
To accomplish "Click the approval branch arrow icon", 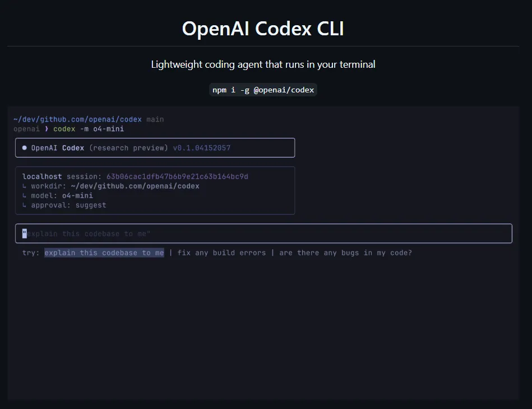I will 24,205.
